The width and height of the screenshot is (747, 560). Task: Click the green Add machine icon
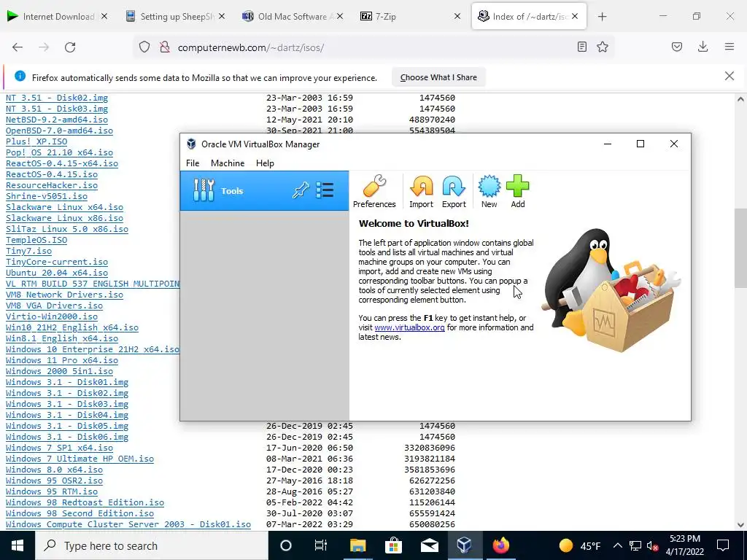(517, 191)
